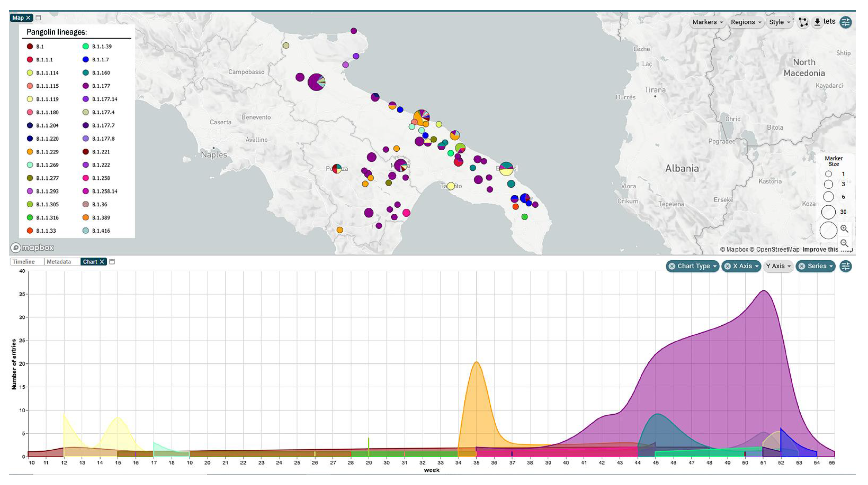Click marker size 1 legend circle

pos(828,174)
